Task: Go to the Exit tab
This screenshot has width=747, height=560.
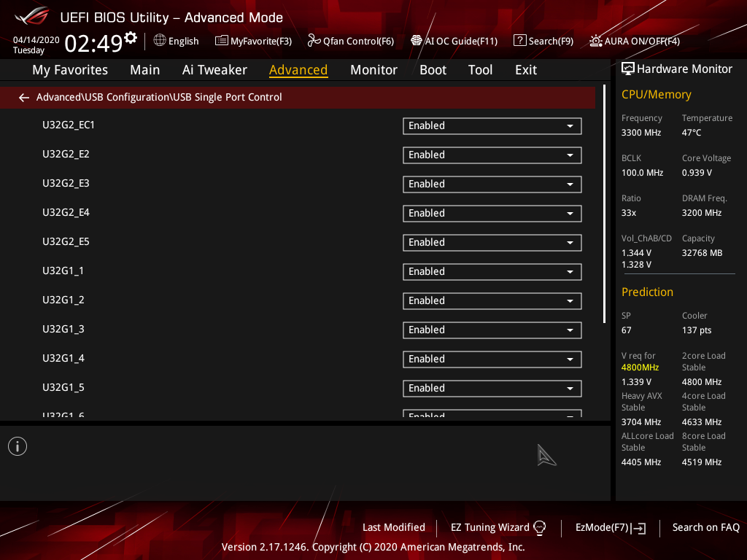Action: (526, 70)
